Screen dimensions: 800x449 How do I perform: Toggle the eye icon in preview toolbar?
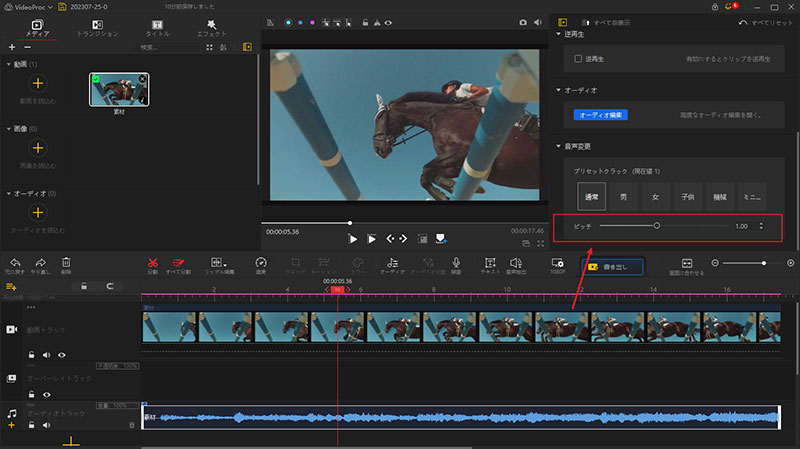click(389, 22)
